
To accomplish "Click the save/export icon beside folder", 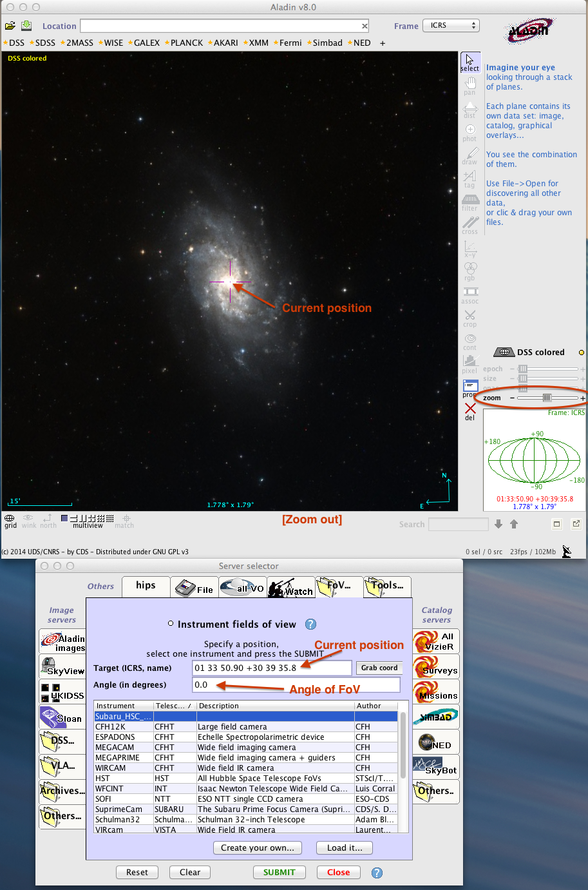I will tap(26, 25).
